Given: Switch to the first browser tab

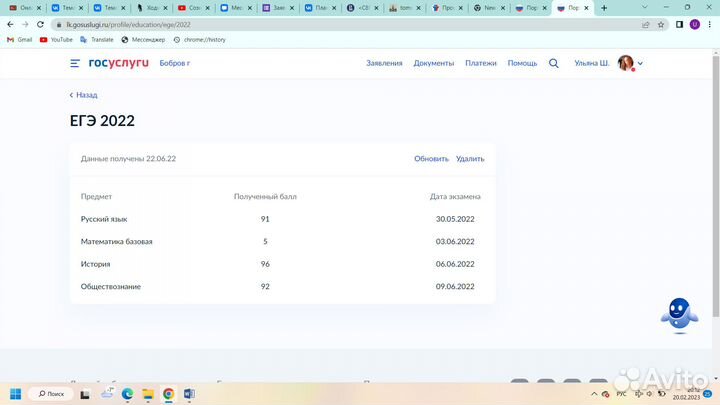Looking at the screenshot, I should [24, 8].
